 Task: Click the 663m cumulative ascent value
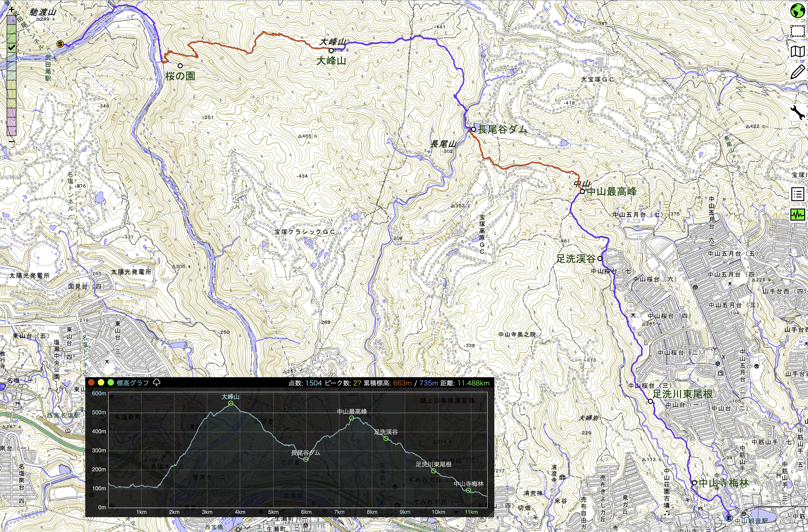[x=402, y=383]
